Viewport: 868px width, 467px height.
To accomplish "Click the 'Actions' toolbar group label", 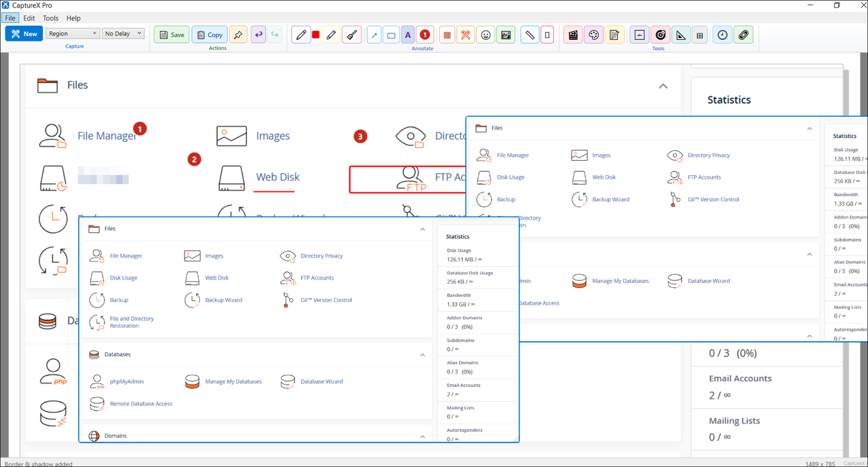I will (x=218, y=48).
